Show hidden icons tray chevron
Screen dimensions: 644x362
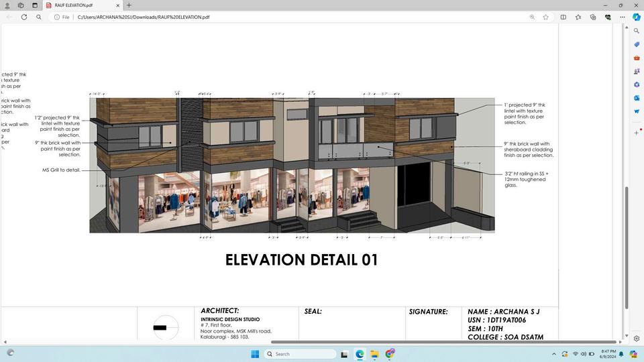(554, 354)
